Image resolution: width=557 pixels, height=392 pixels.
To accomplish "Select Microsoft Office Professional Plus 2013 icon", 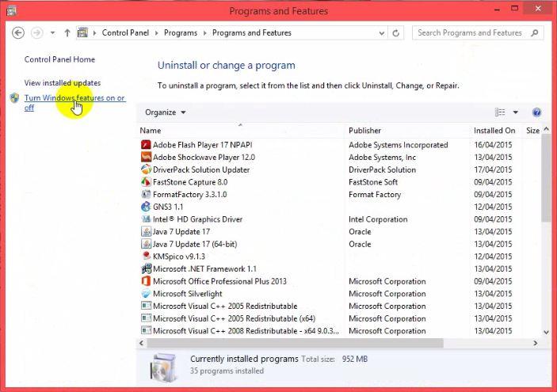I will point(146,281).
